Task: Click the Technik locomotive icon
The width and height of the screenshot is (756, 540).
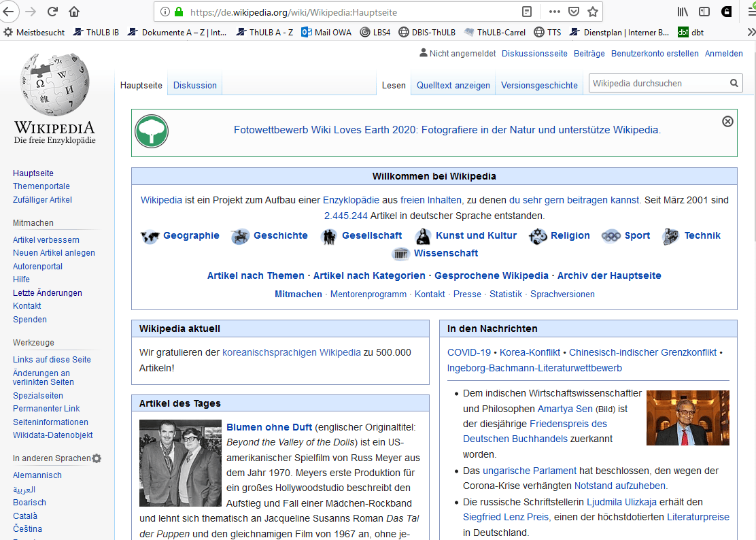Action: click(x=670, y=236)
